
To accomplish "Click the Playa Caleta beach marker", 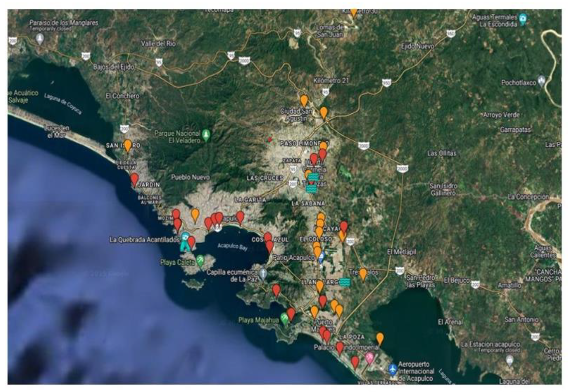I will coord(200,260).
